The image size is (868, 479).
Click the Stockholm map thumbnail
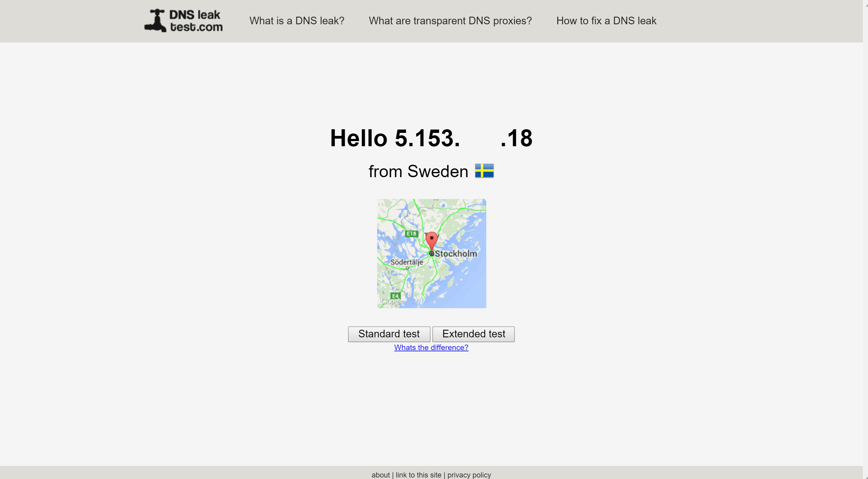(431, 253)
